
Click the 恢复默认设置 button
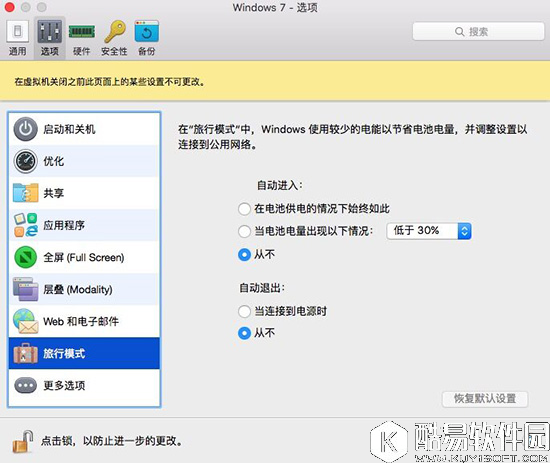coord(485,399)
